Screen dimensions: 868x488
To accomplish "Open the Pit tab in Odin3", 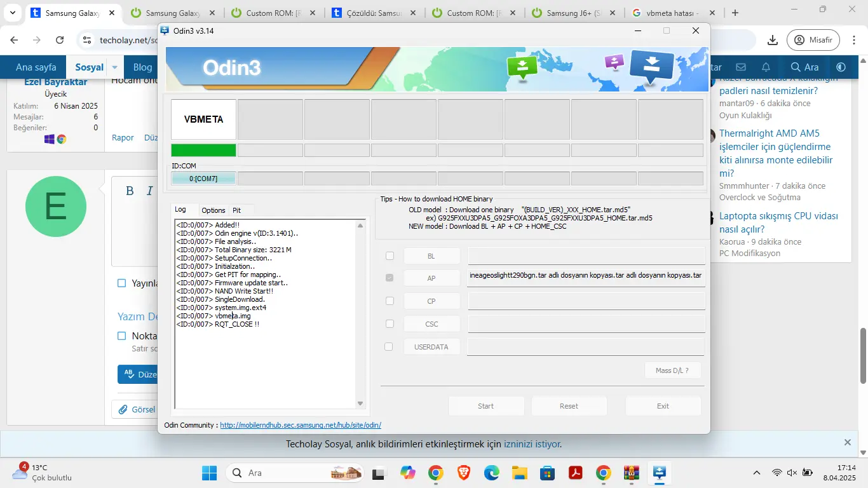I will 236,210.
